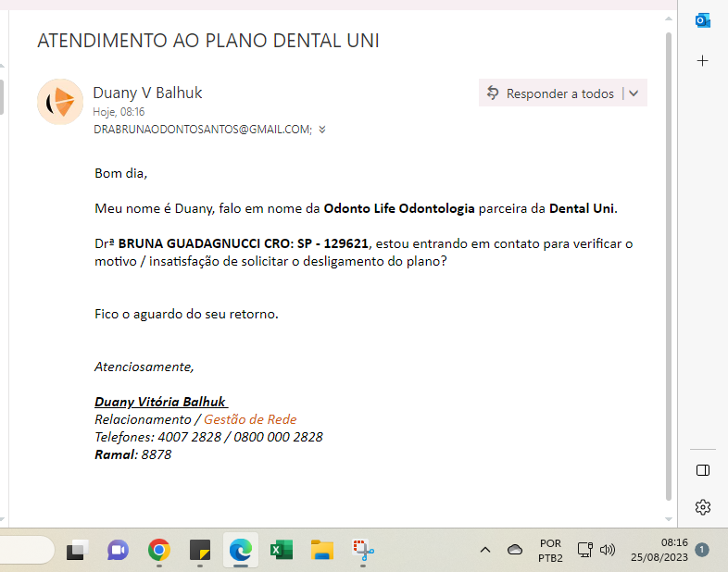728x572 pixels.
Task: Click recipient DRABRUNAODONTOSANTOS@GMAIL.COM
Action: 203,130
